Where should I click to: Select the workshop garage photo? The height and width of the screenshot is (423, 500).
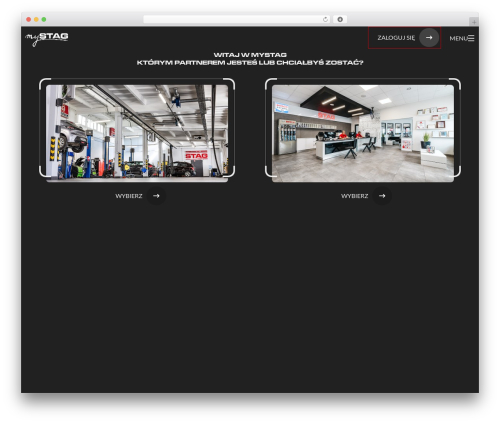[137, 133]
